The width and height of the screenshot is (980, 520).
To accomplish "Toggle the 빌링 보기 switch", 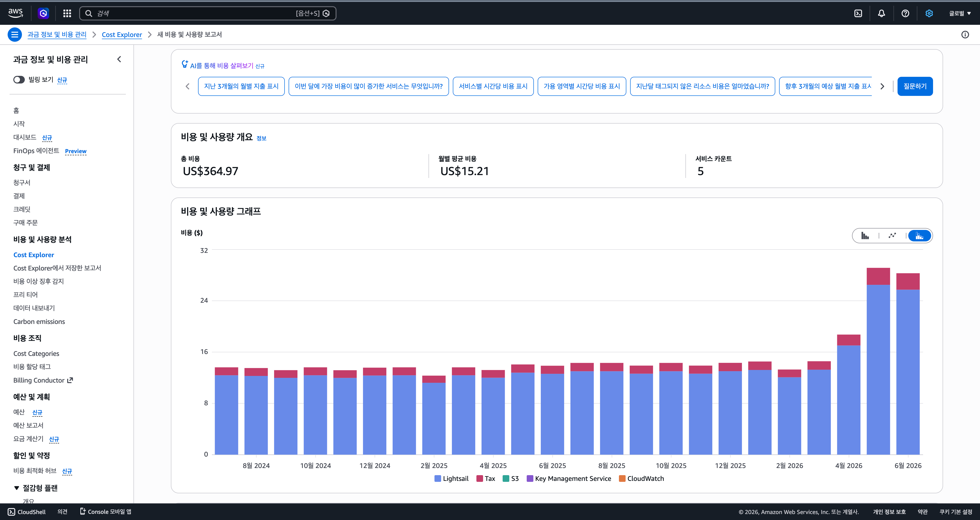I will click(19, 80).
